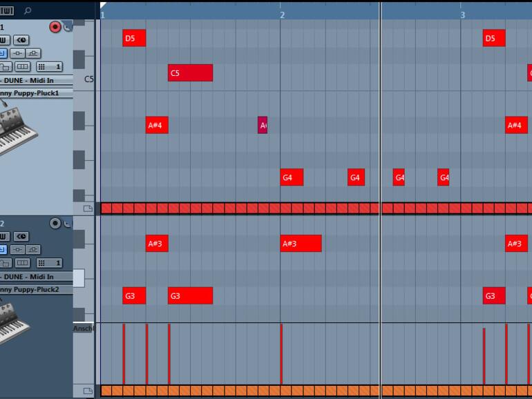This screenshot has height=399, width=532.
Task: Click bar 1 in the ruler
Action: [x=103, y=14]
